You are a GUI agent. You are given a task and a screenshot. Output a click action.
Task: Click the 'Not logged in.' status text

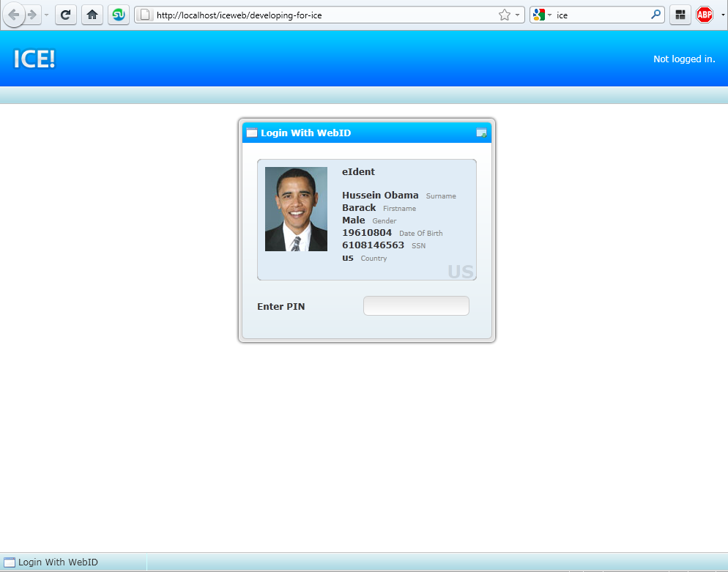pyautogui.click(x=684, y=59)
